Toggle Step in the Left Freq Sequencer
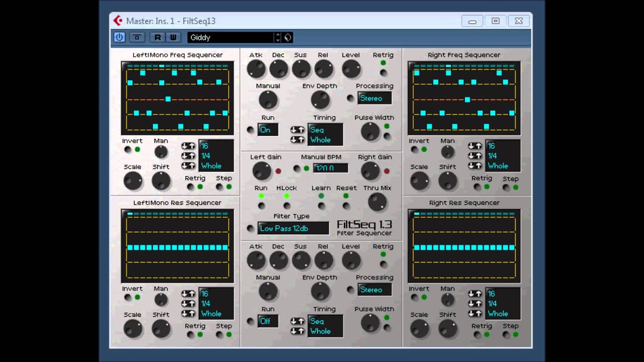 coord(219,187)
